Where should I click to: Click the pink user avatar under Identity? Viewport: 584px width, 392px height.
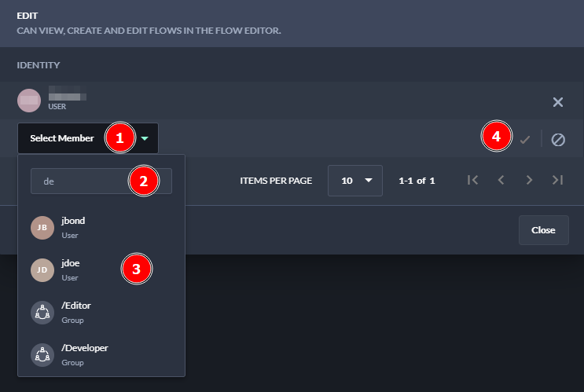(29, 101)
